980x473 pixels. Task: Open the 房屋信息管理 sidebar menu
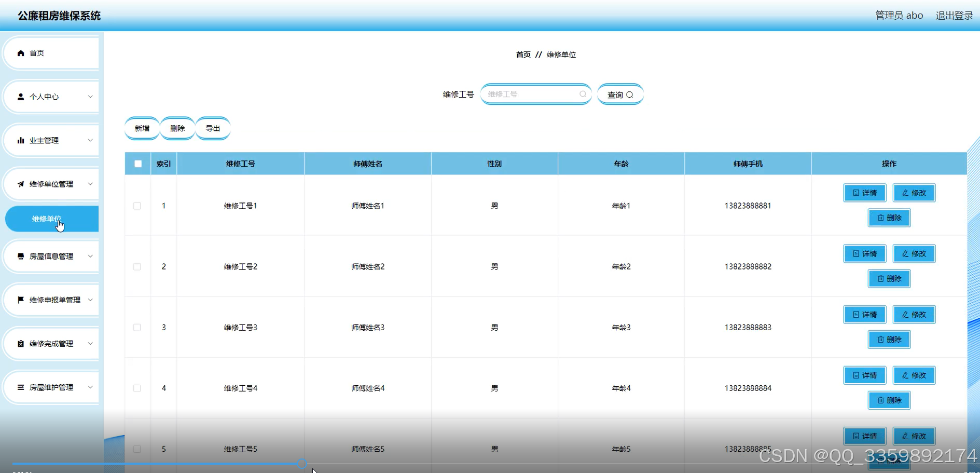(x=51, y=256)
